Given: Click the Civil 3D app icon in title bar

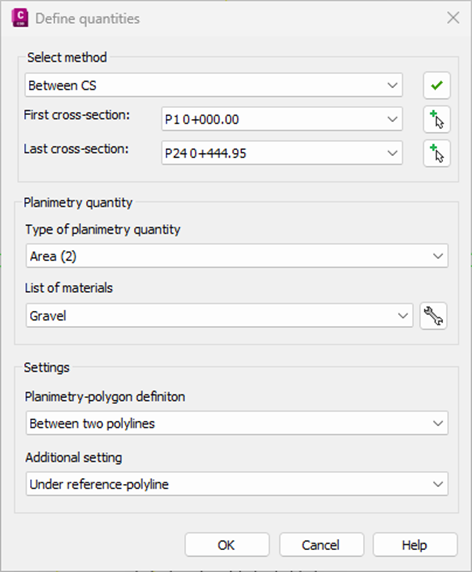Looking at the screenshot, I should pos(20,18).
